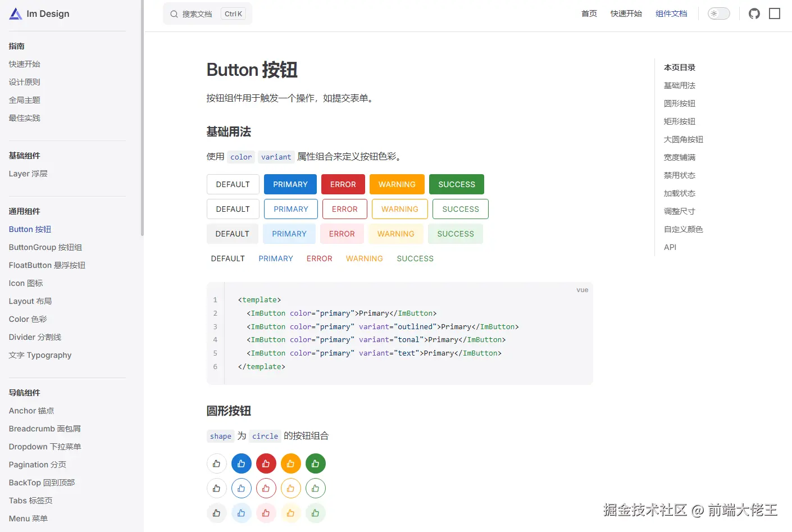Select Button 按钮 in the sidebar
Viewport: 792px width, 532px height.
click(x=30, y=229)
